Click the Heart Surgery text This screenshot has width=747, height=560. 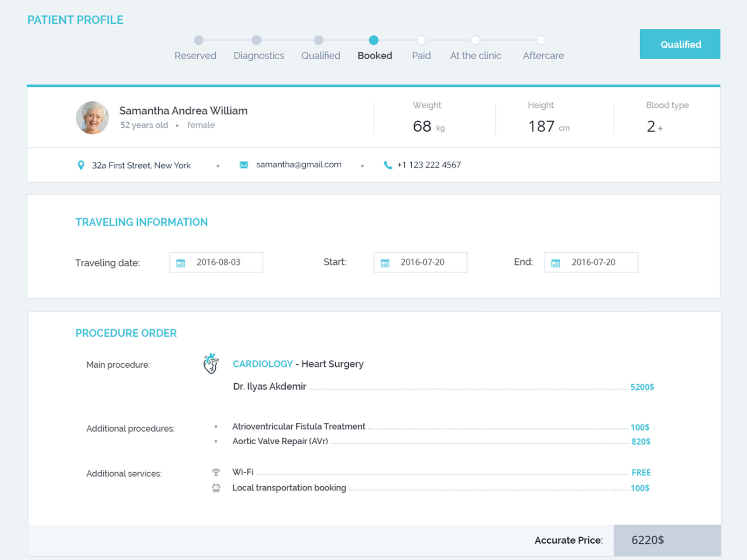coord(332,364)
